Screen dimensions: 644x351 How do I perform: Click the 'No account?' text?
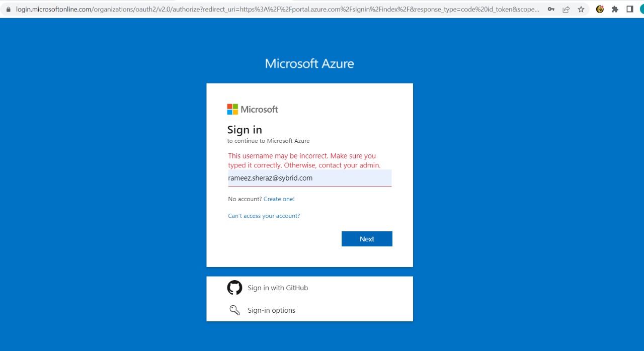pos(245,199)
